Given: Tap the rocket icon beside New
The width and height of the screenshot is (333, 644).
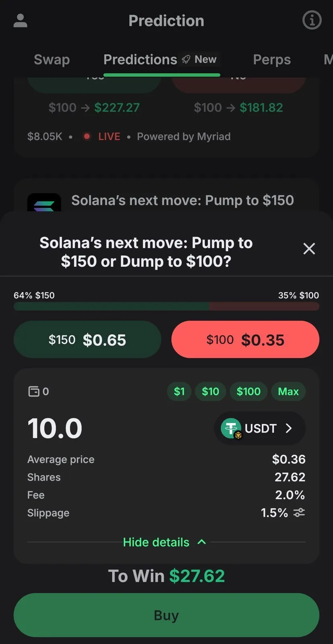Looking at the screenshot, I should [x=186, y=60].
